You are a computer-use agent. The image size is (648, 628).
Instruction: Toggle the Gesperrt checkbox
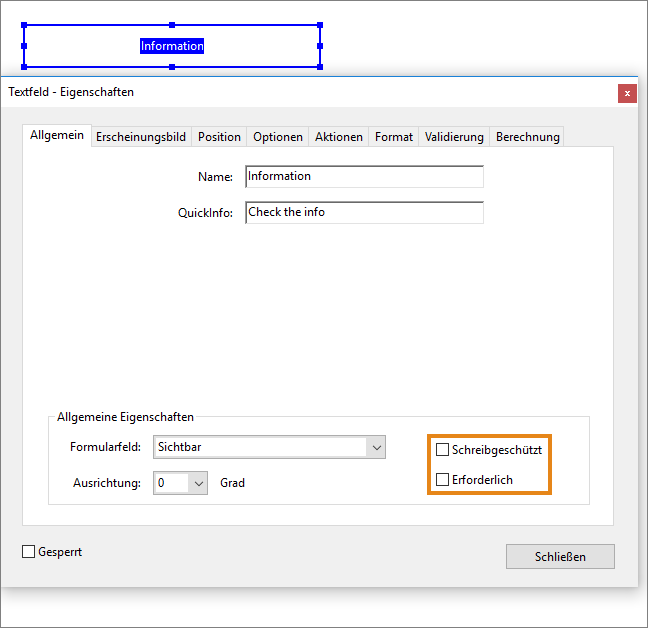point(29,552)
